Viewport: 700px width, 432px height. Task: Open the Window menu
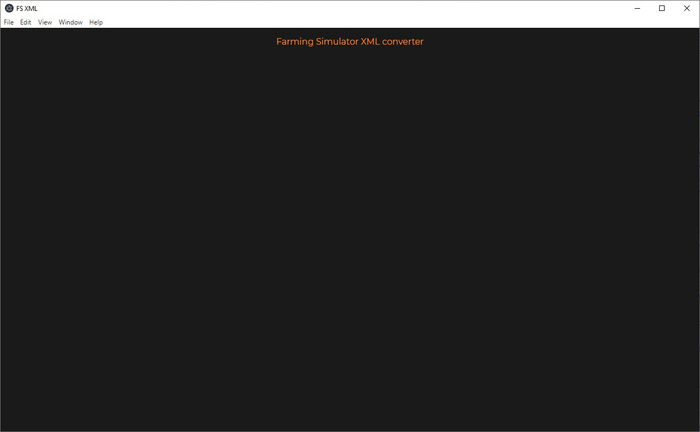coord(71,22)
